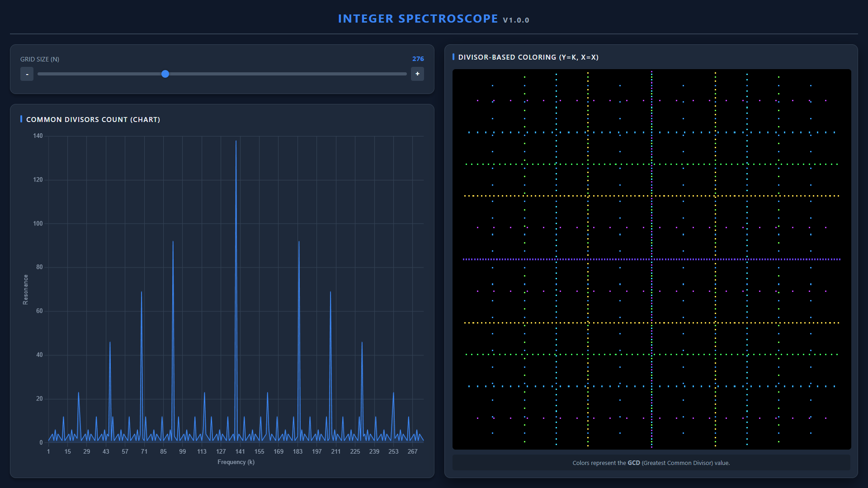Click the INTEGER SPECTROSCOPE title
Viewport: 868px width, 488px height.
[x=418, y=19]
